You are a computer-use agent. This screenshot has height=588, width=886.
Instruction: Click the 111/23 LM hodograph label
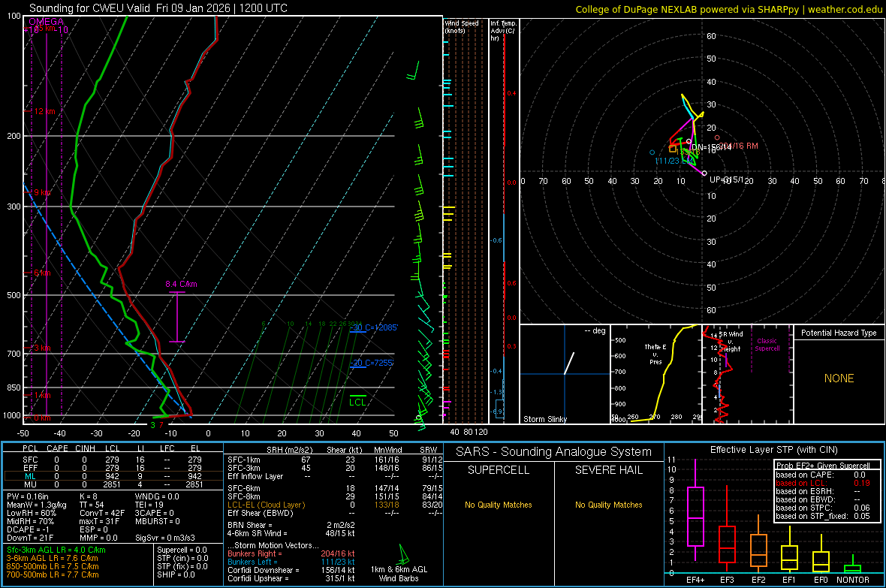(674, 161)
